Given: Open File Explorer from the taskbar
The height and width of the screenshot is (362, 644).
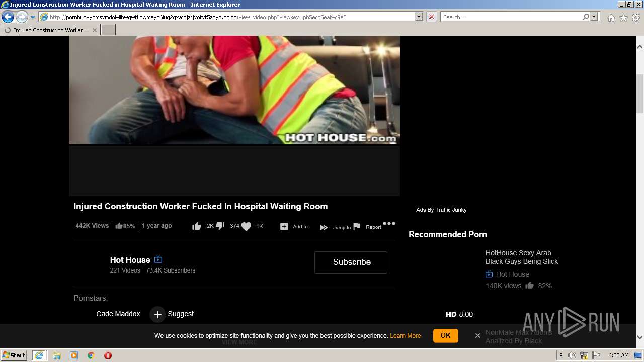Looking at the screenshot, I should [57, 355].
